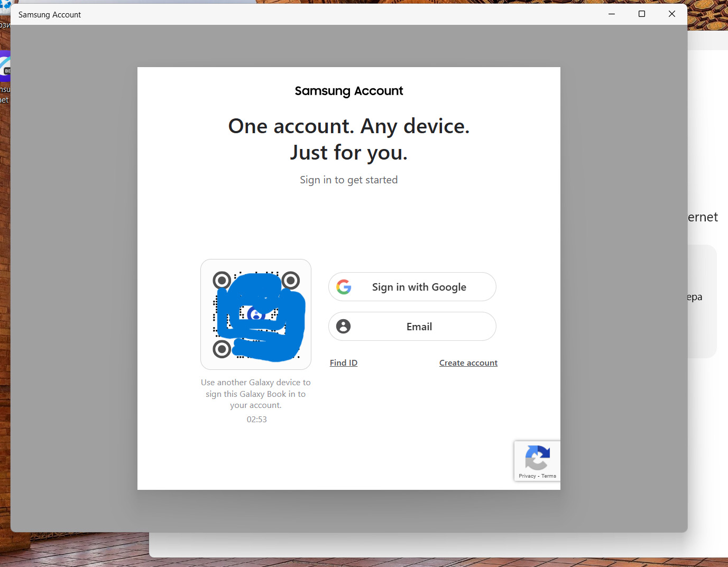Click the 'Use another Galaxy device' instructions
728x567 pixels.
[x=256, y=394]
